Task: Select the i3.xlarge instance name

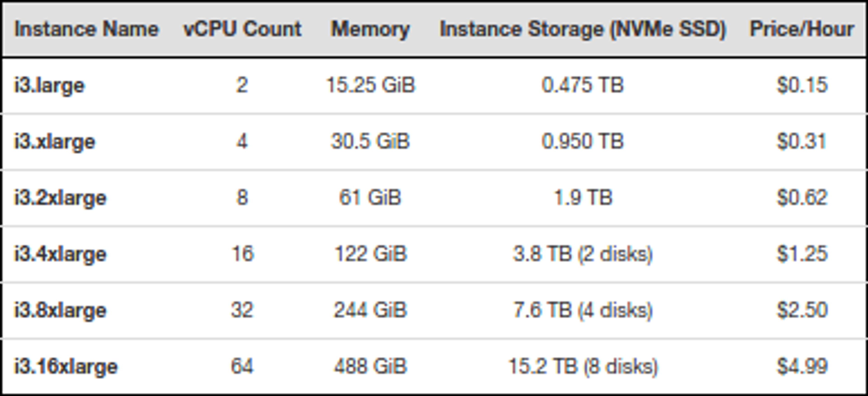Action: [54, 142]
